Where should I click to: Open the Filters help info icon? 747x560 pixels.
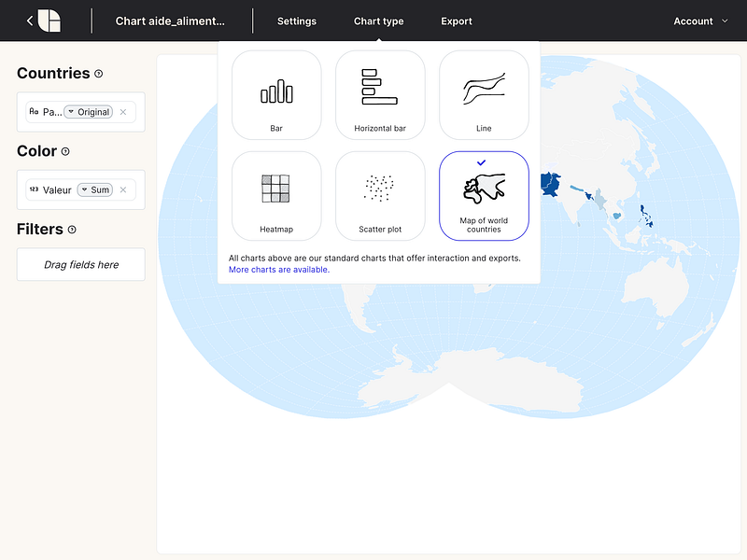pyautogui.click(x=72, y=230)
